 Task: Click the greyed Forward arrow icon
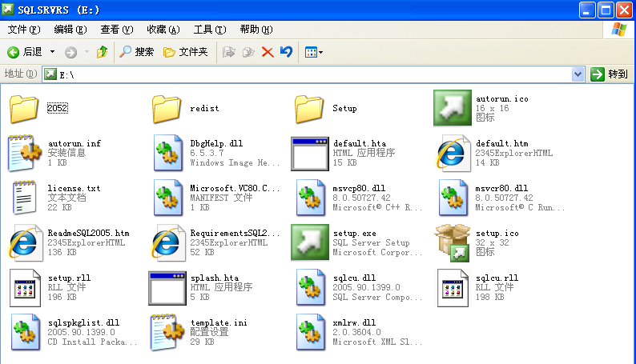tap(71, 52)
